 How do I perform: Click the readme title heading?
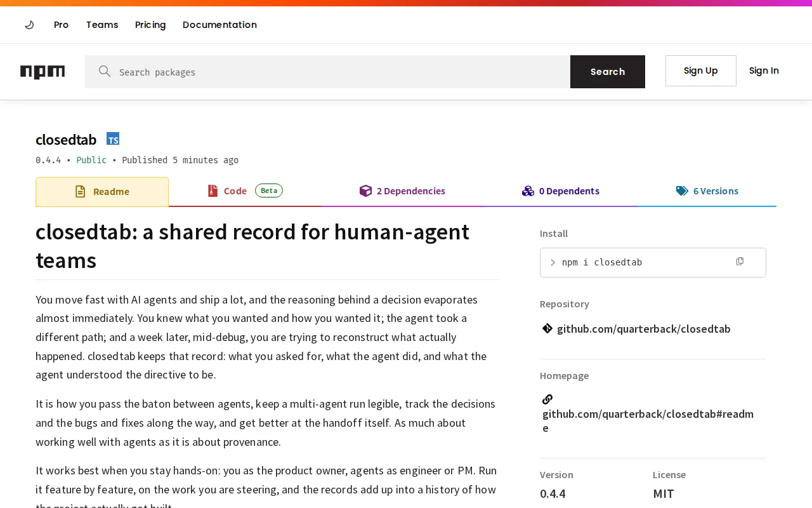click(x=252, y=246)
